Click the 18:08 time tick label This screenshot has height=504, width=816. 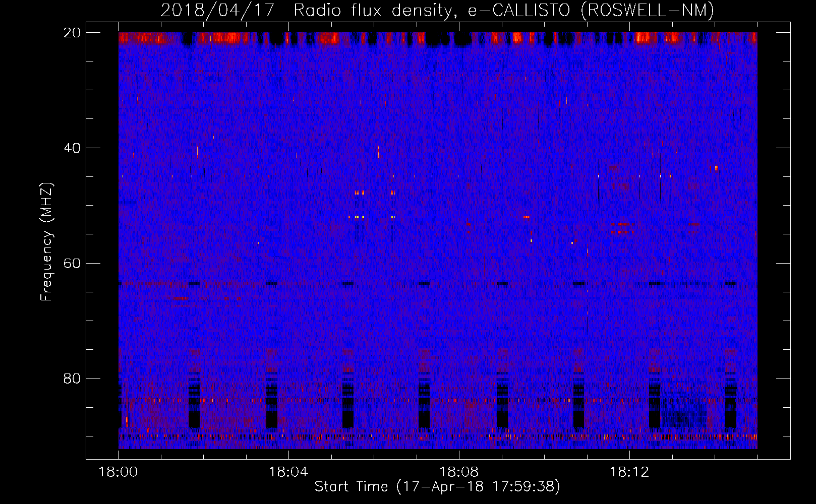click(459, 472)
